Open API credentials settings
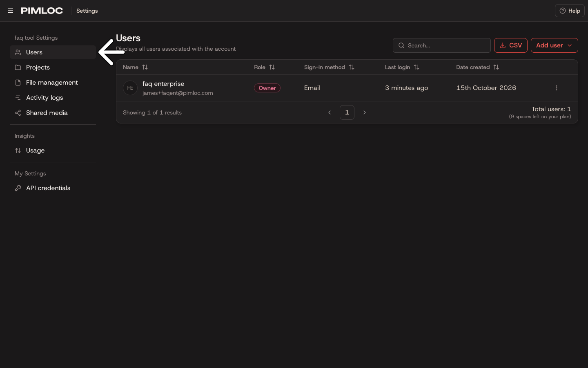 pyautogui.click(x=53, y=188)
